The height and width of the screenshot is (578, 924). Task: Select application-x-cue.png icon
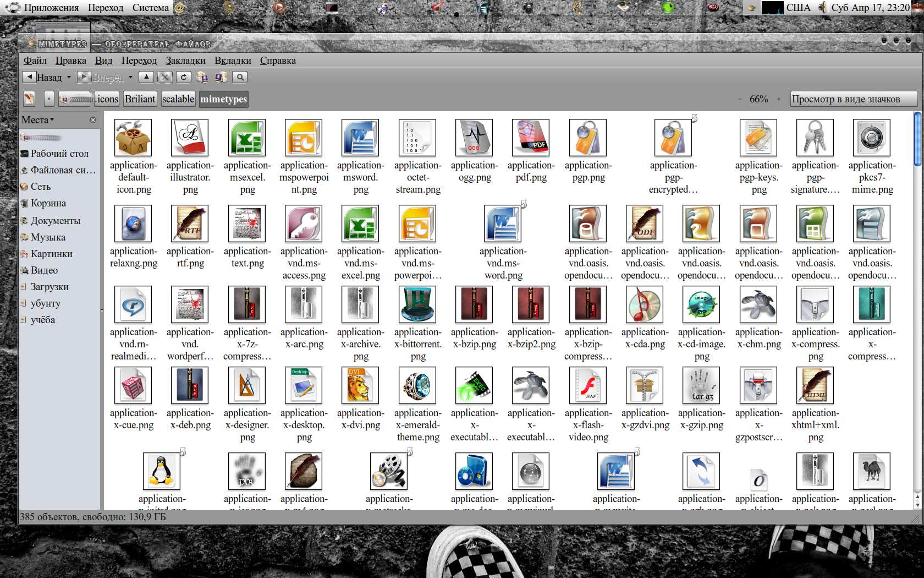pyautogui.click(x=133, y=385)
